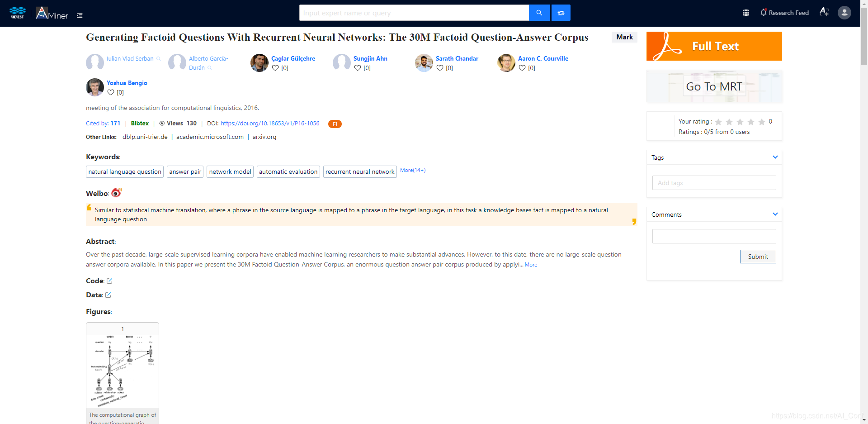Like Yoshua Bengio with the heart icon
This screenshot has height=424, width=868.
pos(111,92)
